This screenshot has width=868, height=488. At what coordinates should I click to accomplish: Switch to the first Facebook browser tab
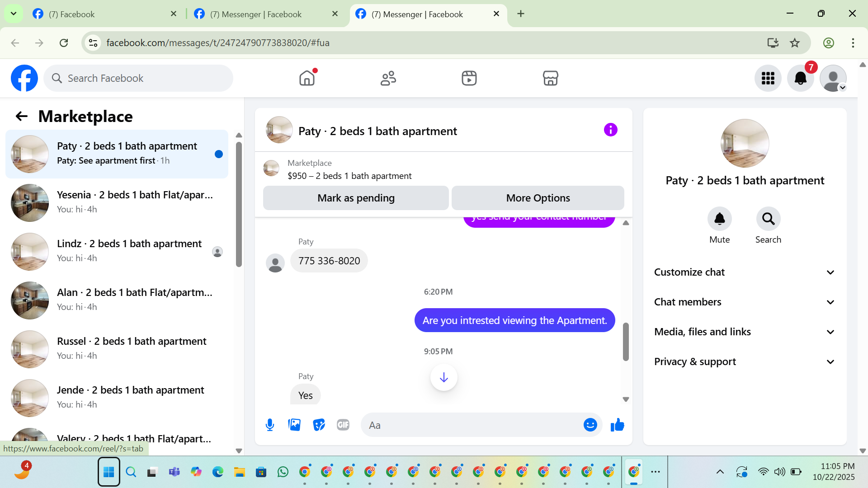(x=104, y=14)
